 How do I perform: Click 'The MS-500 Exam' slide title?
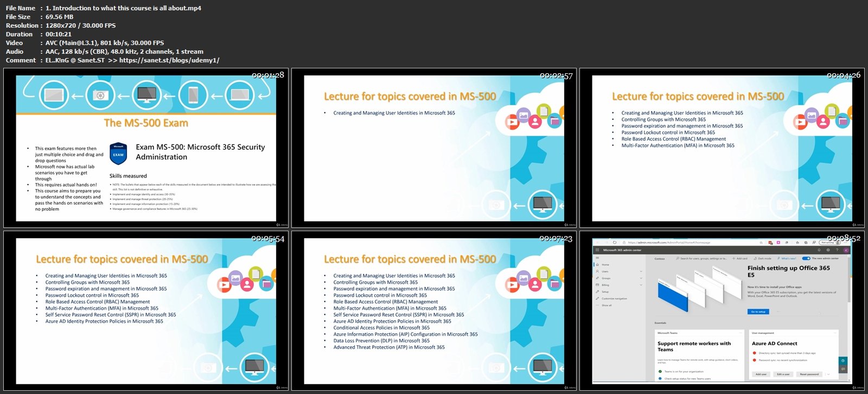[146, 123]
